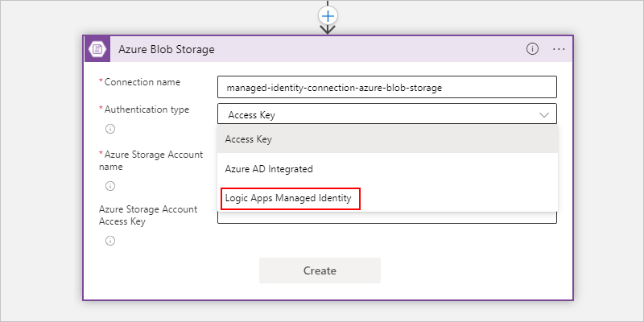
Task: Select Access Key from the authentication list
Action: [x=387, y=139]
